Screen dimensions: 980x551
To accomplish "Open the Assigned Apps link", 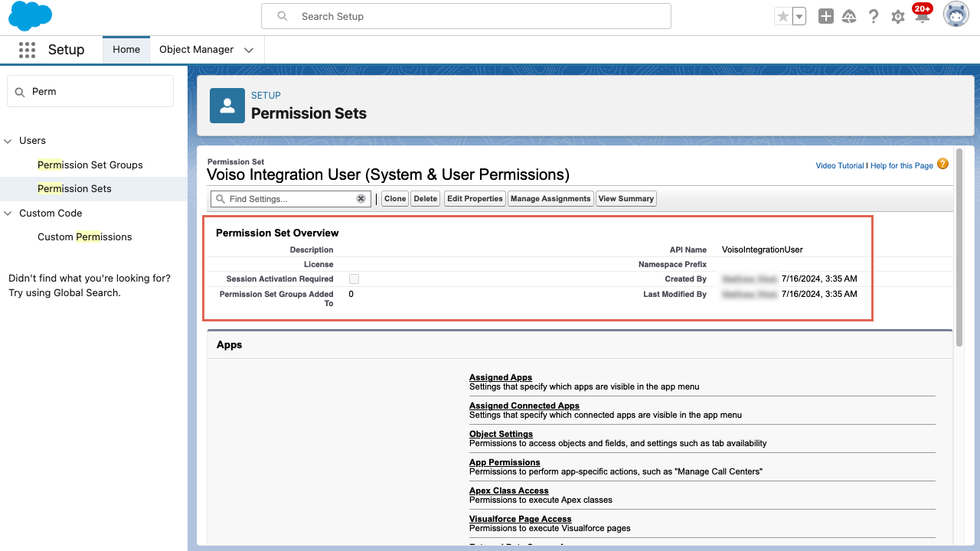I will (x=501, y=378).
